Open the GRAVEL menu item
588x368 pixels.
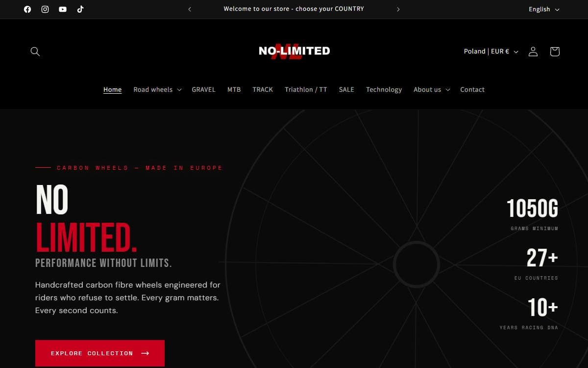pyautogui.click(x=203, y=90)
